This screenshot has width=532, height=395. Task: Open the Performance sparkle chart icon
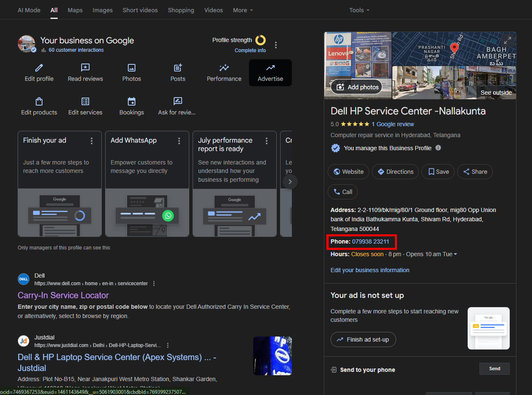coord(224,68)
